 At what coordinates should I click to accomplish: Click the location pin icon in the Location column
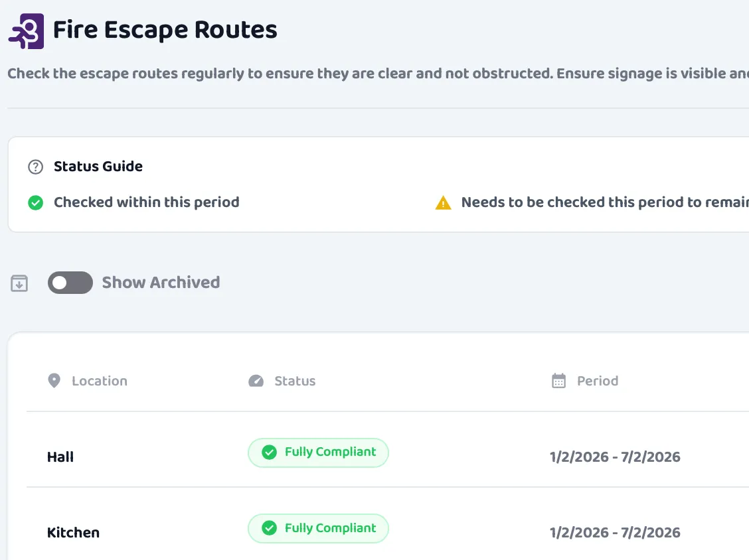point(54,380)
